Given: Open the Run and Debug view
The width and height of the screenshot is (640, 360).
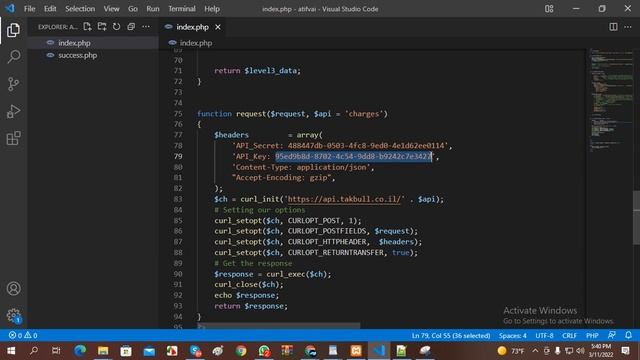Looking at the screenshot, I should (x=13, y=111).
